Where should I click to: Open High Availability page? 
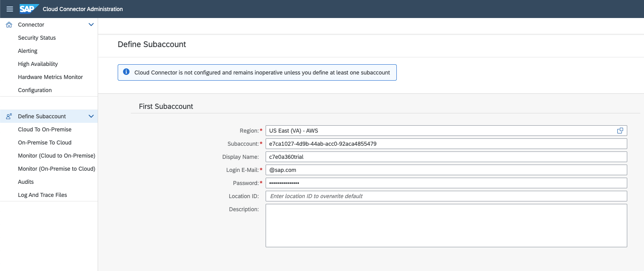point(49,64)
